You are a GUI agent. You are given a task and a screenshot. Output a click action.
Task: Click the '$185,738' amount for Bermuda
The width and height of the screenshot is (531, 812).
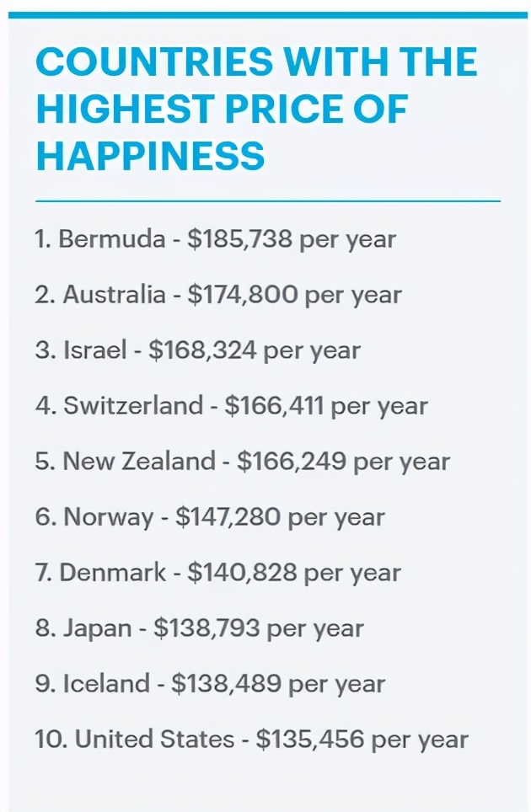240,238
